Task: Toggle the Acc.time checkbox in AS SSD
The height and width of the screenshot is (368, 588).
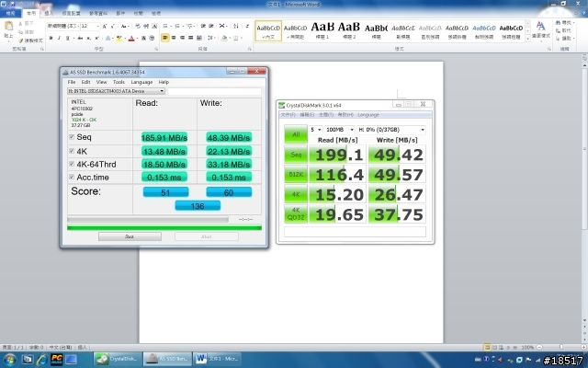Action: (72, 177)
